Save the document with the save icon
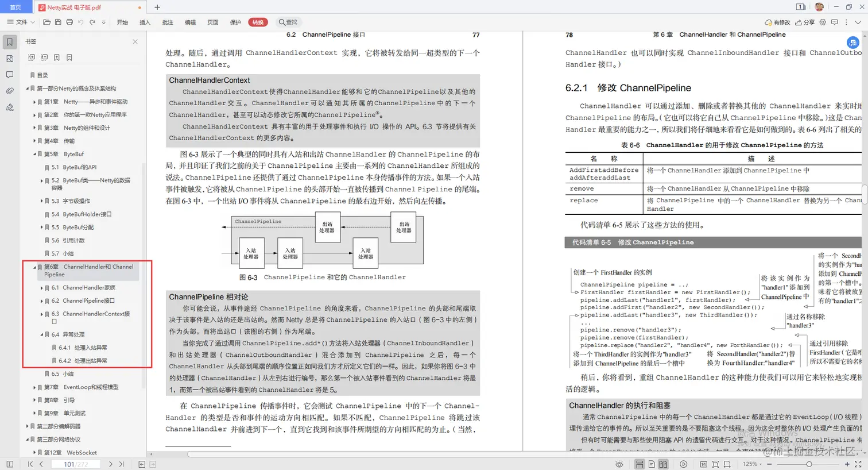Screen dimensions: 868x470 pyautogui.click(x=59, y=22)
